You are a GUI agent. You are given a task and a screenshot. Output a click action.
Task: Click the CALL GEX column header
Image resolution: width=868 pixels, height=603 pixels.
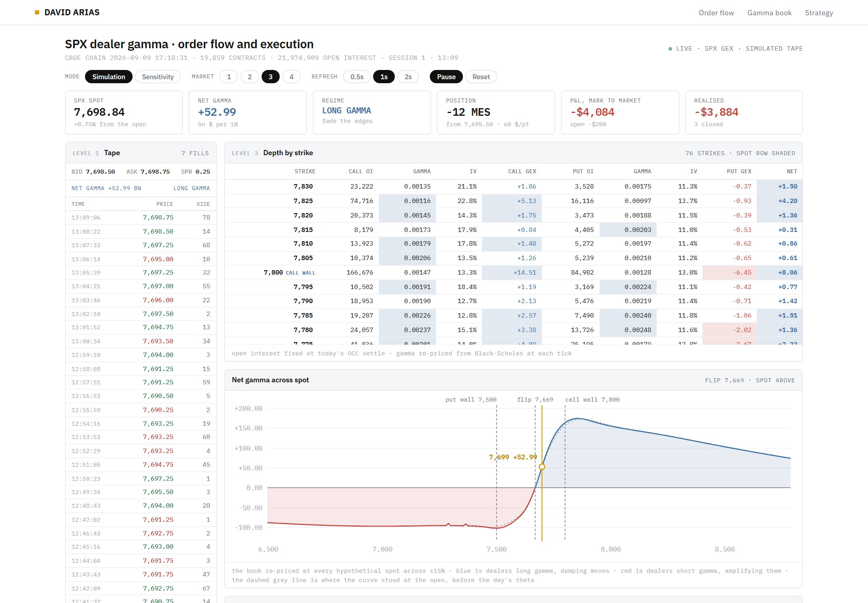pos(522,171)
